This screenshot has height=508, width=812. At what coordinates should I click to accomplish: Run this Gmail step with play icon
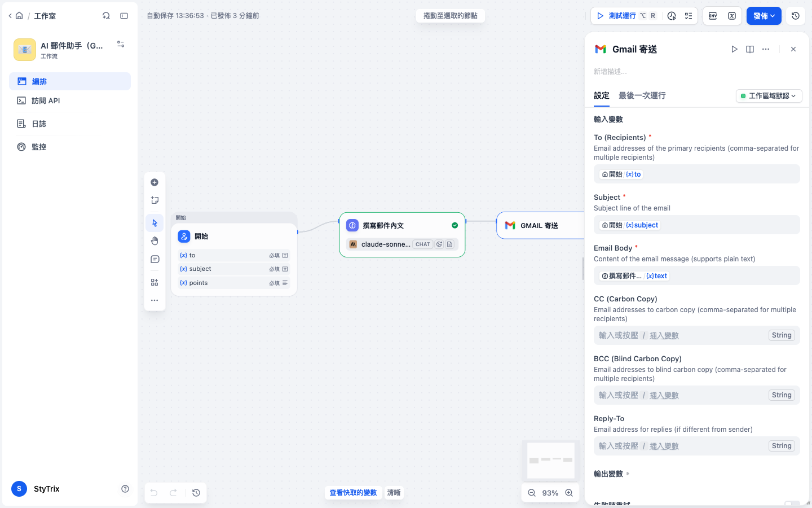coord(734,49)
